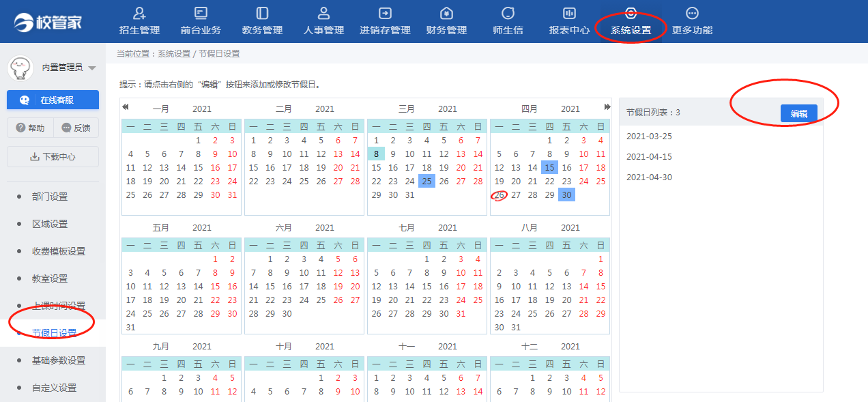
Task: Click the user avatar icon
Action: (20, 67)
